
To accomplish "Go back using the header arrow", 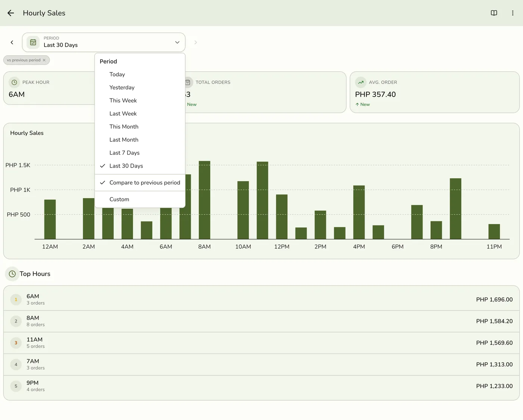I will click(11, 13).
